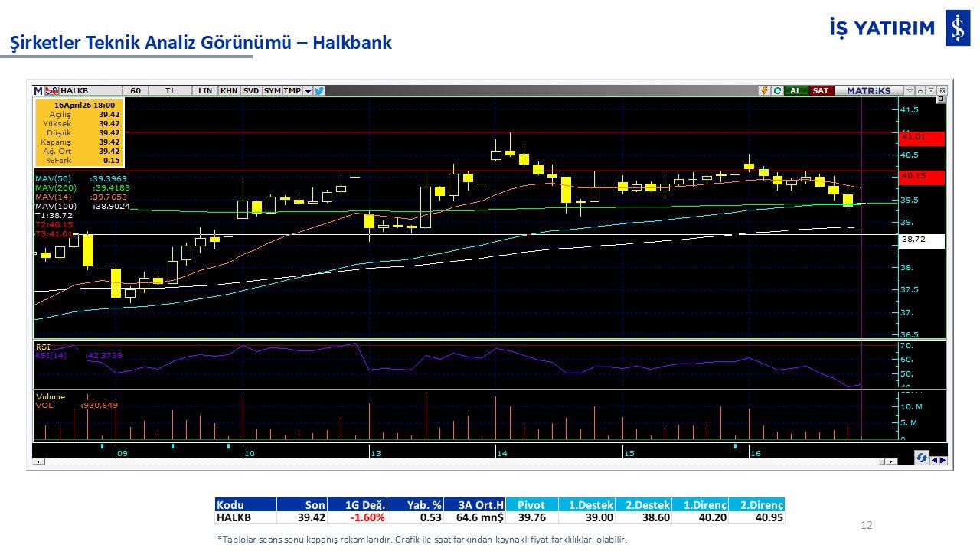Click the red 41.01 price level marker
Image resolution: width=980 pixels, height=551 pixels.
coord(922,138)
